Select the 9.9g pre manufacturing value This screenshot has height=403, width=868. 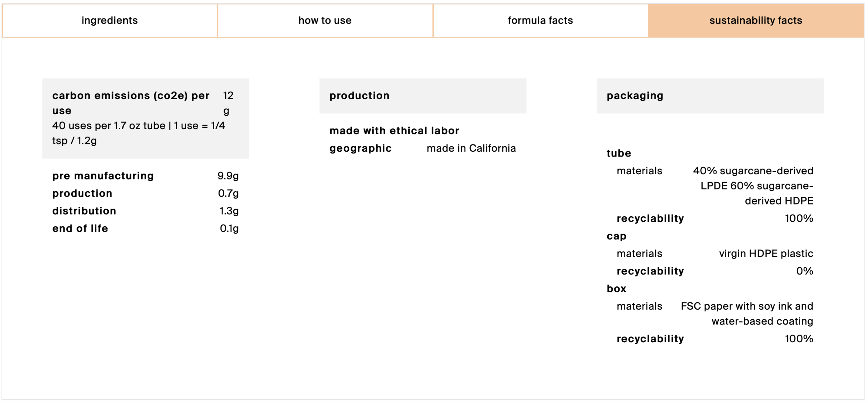[x=228, y=176]
